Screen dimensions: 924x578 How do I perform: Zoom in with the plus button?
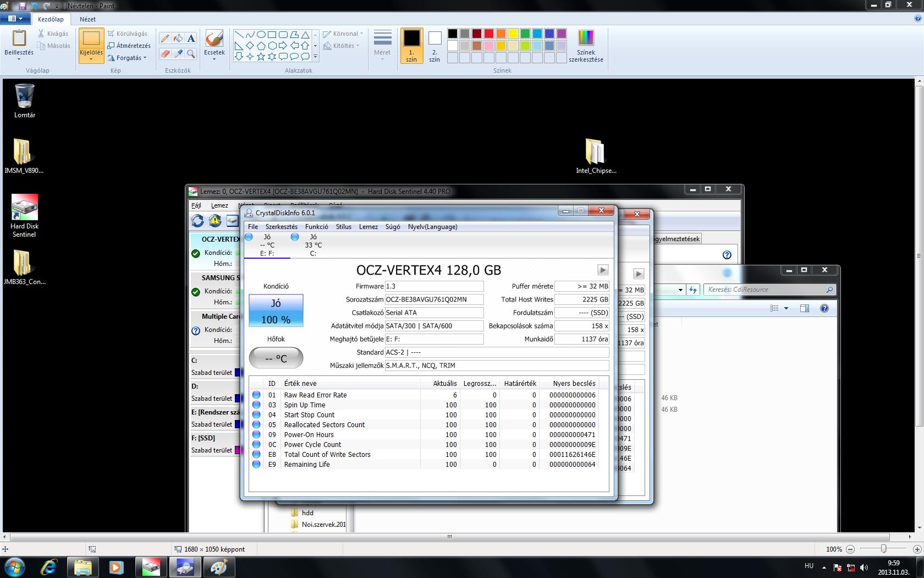click(x=917, y=549)
